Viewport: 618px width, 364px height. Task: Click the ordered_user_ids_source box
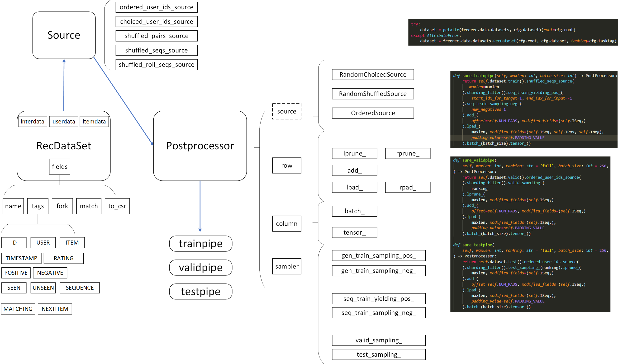coord(157,7)
